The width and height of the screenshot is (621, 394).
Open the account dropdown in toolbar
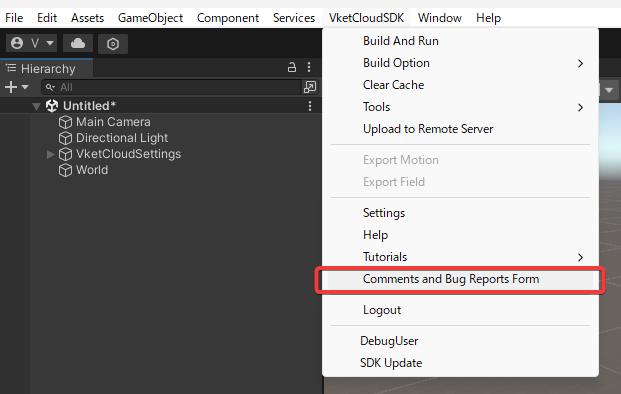32,43
